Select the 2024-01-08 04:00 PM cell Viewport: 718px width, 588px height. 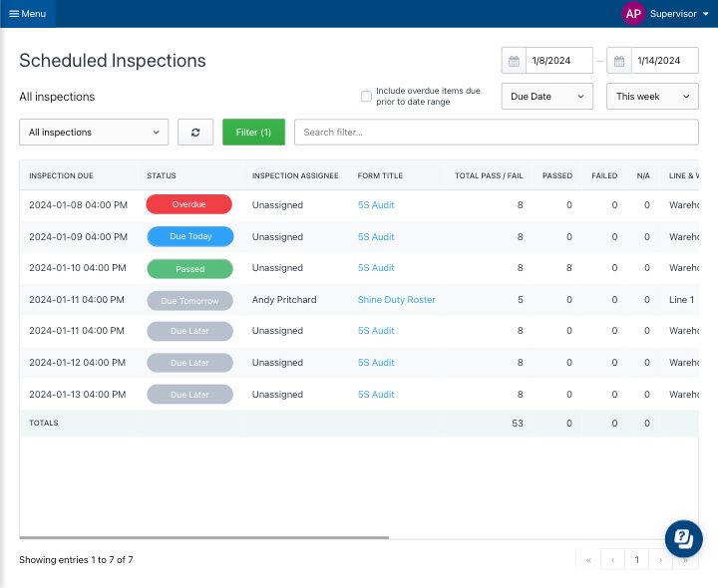pyautogui.click(x=79, y=205)
